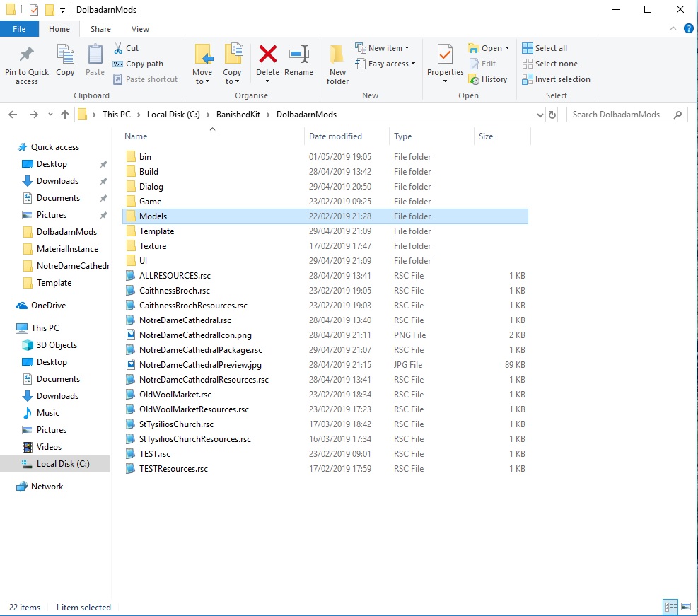
Task: Click Paste shortcut command
Action: click(x=145, y=79)
